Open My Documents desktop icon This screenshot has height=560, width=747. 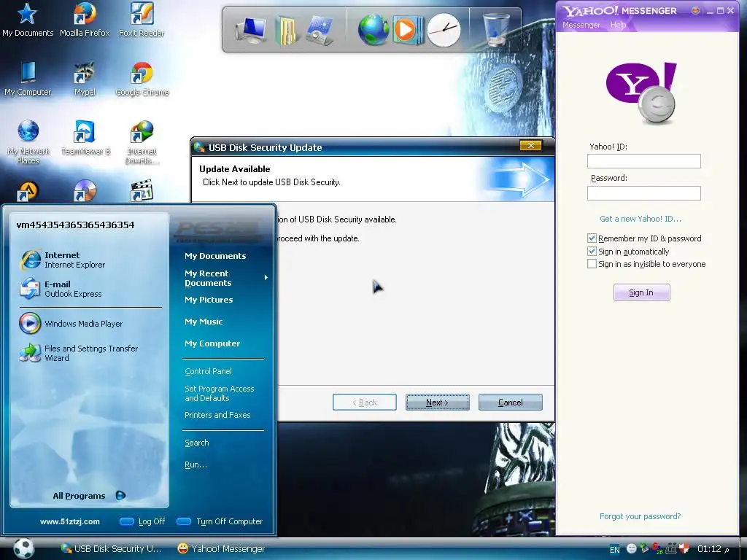[28, 20]
